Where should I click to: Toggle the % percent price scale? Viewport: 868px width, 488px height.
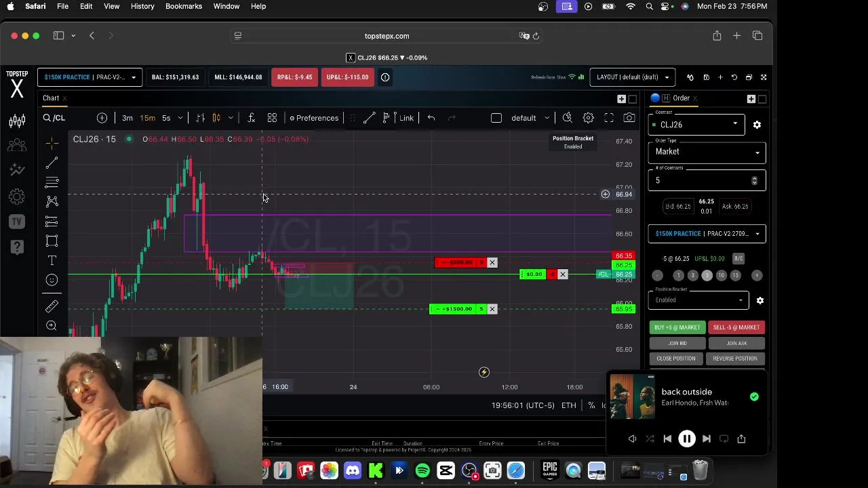(x=591, y=405)
